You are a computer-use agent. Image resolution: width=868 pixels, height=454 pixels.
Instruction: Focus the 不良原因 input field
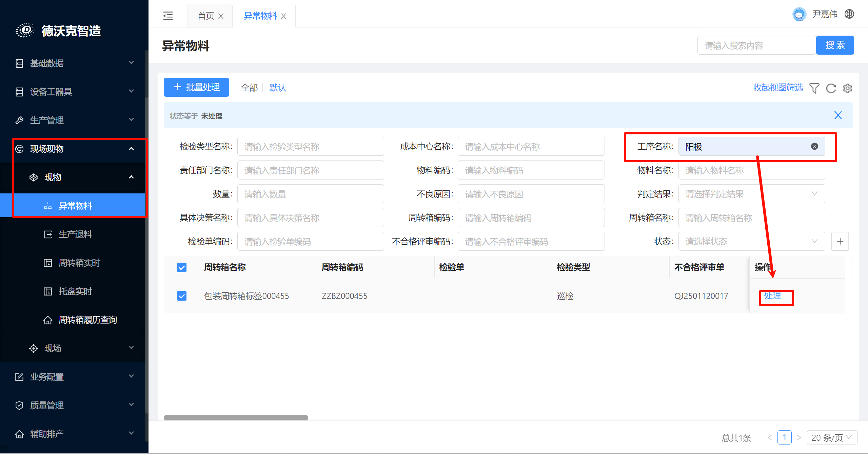coord(531,194)
